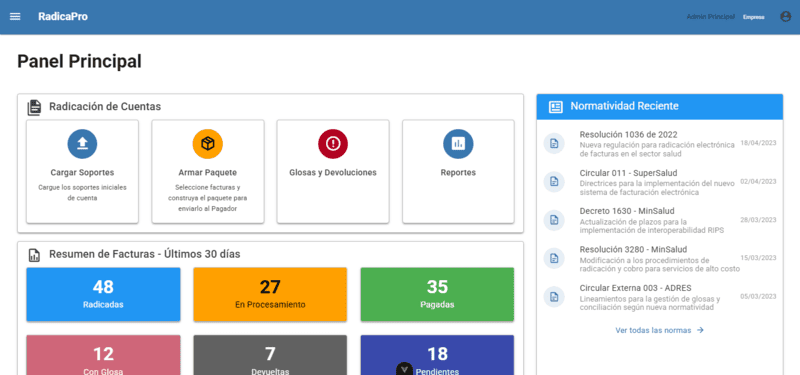The image size is (800, 375).
Task: Click the Empresa label in header
Action: coord(754,17)
